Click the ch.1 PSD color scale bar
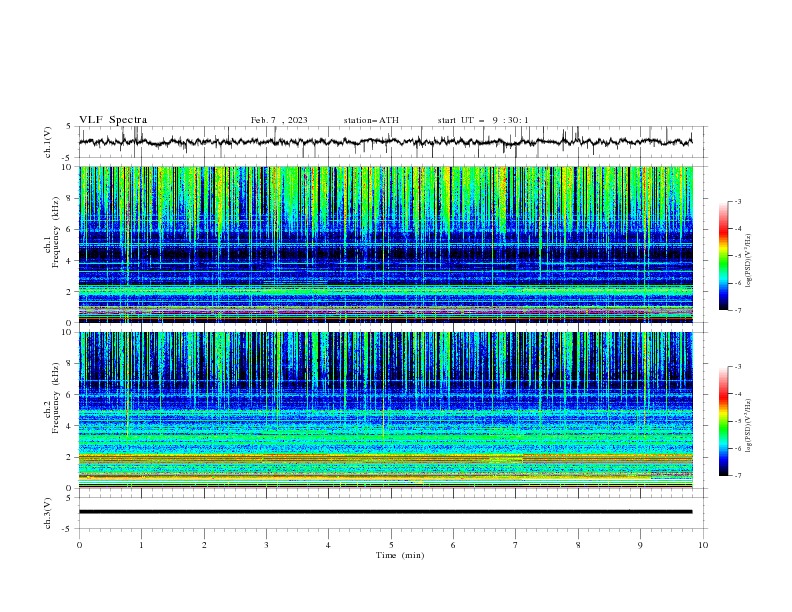Screen dimensions: 792x612 tap(723, 256)
